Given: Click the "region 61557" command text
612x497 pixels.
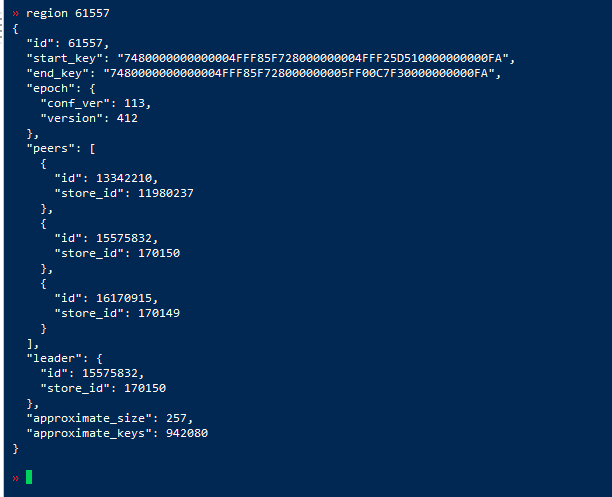Looking at the screenshot, I should tap(68, 13).
